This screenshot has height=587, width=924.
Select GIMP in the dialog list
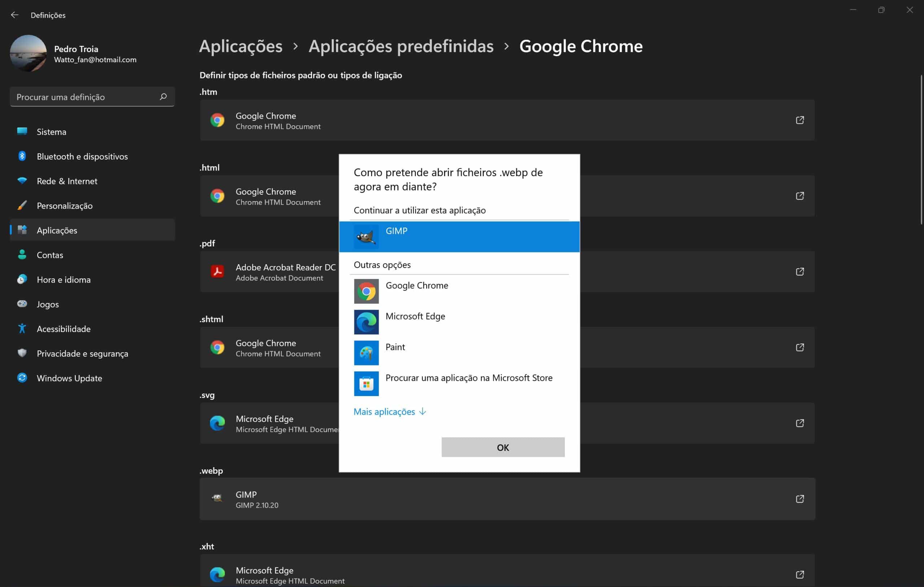[459, 236]
